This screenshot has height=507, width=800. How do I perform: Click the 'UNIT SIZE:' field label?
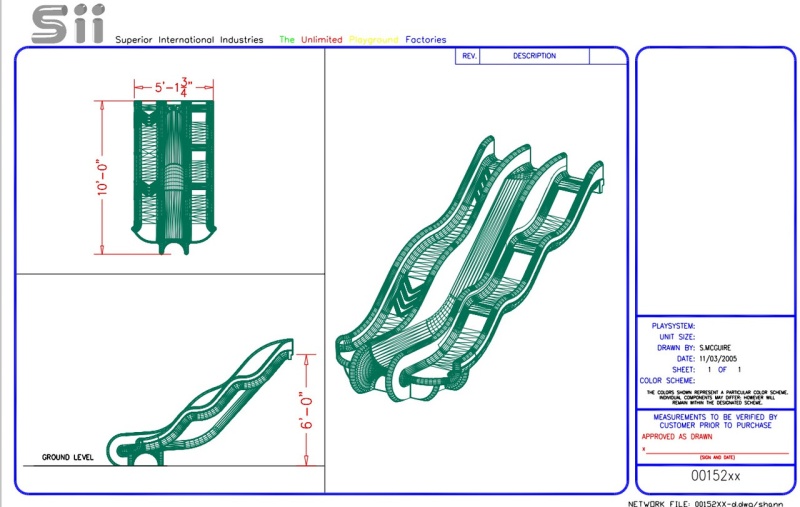coord(677,337)
